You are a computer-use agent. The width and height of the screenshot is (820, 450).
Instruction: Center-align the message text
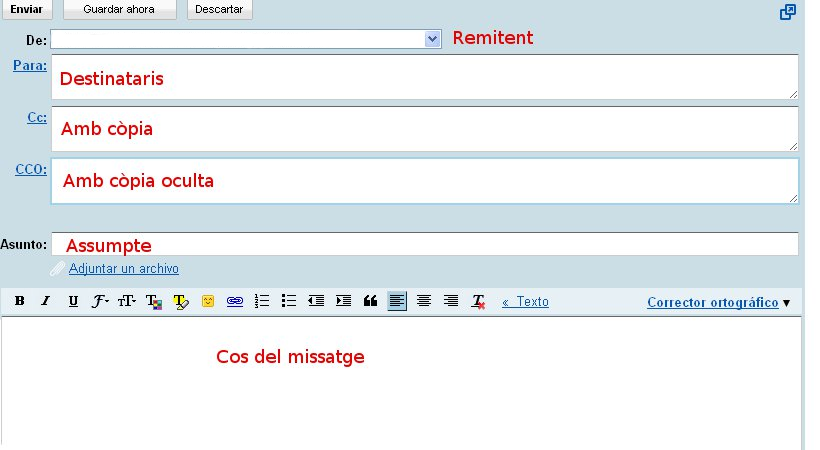point(424,301)
